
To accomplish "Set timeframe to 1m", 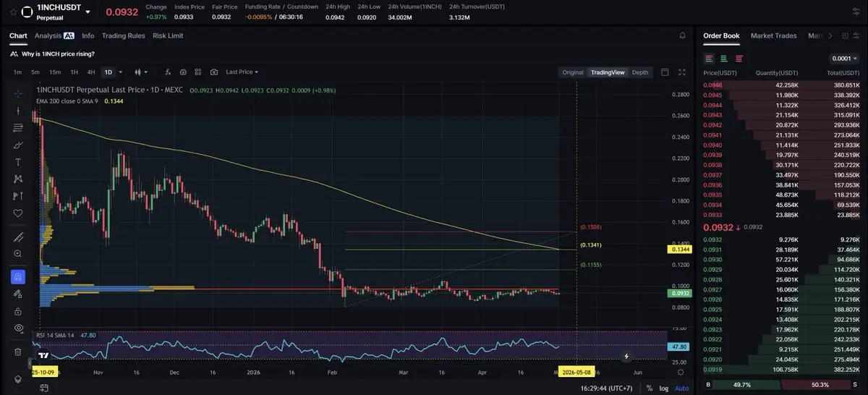I will tap(17, 72).
